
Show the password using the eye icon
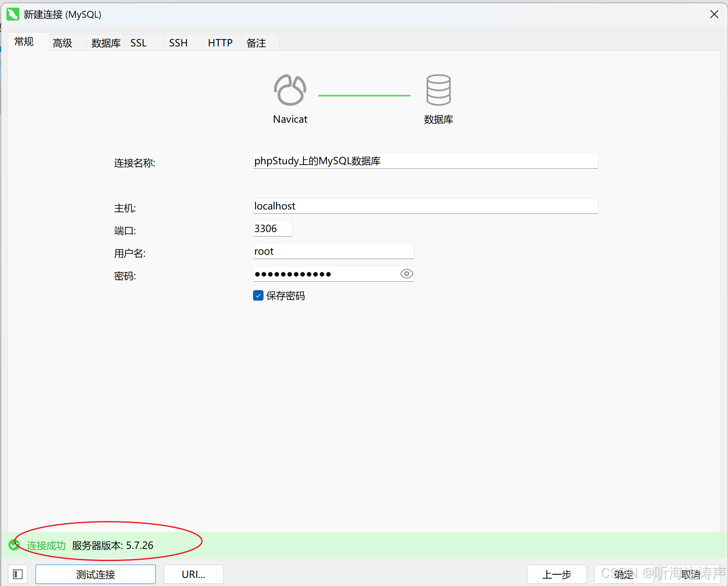tap(406, 274)
